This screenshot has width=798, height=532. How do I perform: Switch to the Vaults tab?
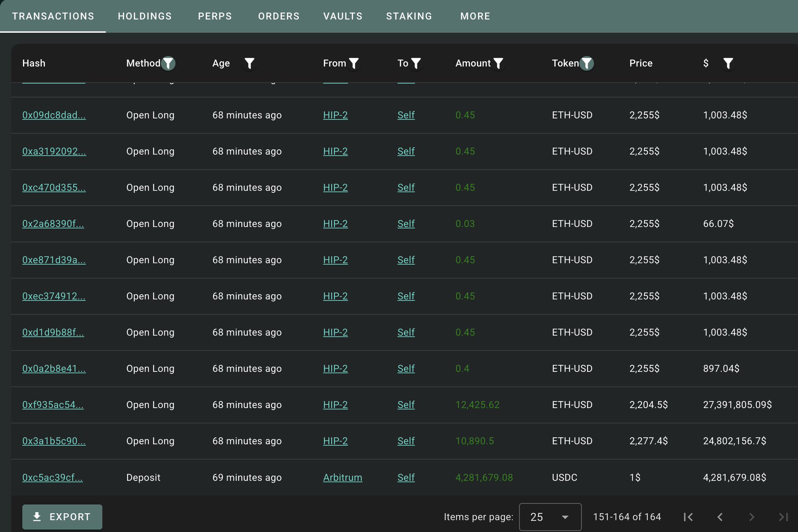point(343,16)
